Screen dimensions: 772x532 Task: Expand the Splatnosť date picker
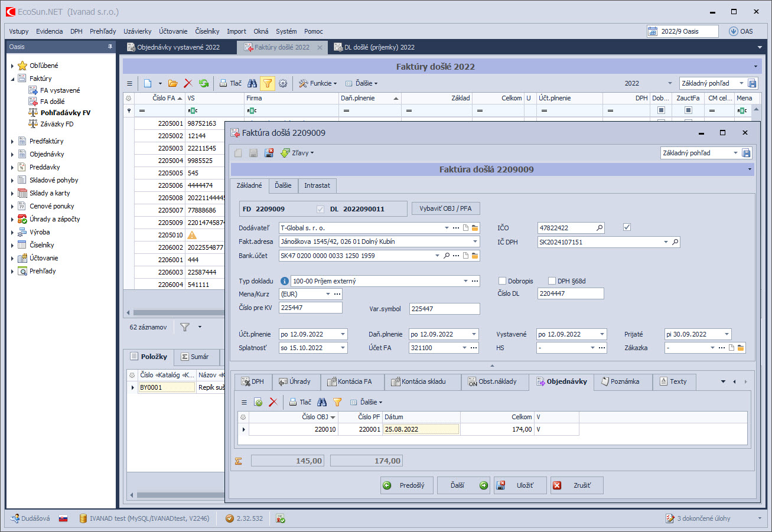coord(343,348)
